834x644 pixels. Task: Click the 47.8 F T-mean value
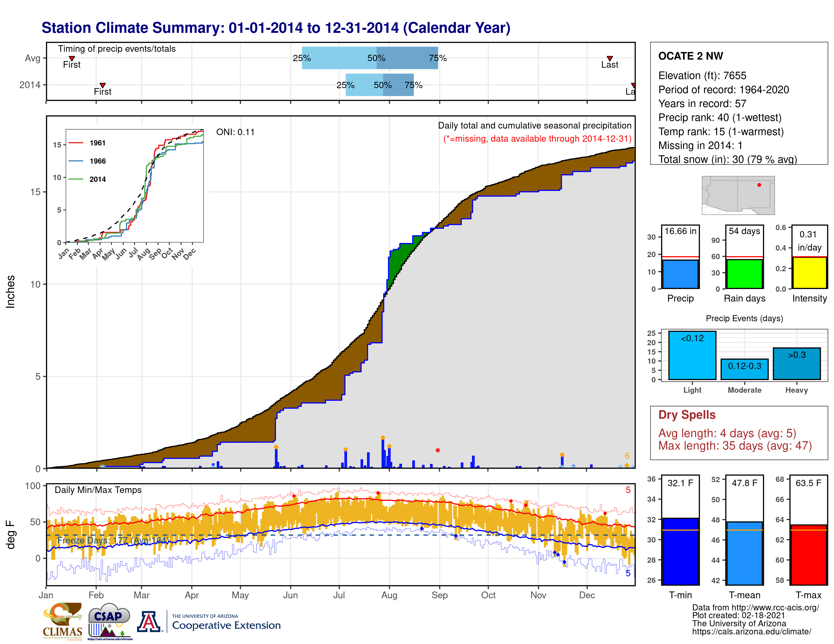(x=745, y=483)
